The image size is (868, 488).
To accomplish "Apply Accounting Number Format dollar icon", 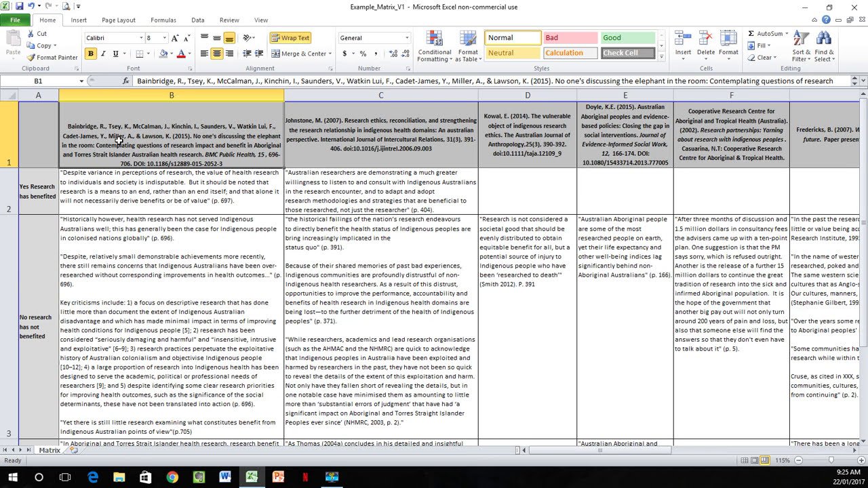I will (x=344, y=54).
